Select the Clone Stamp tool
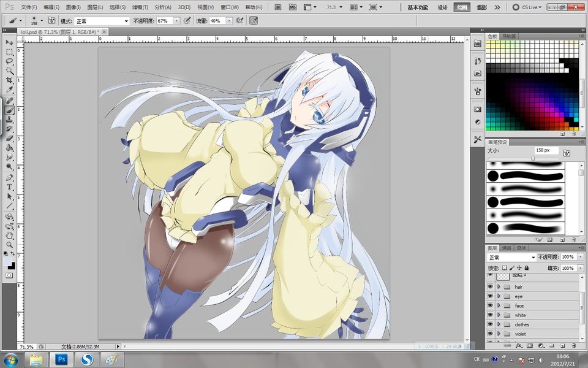The width and height of the screenshot is (588, 368). tap(9, 120)
